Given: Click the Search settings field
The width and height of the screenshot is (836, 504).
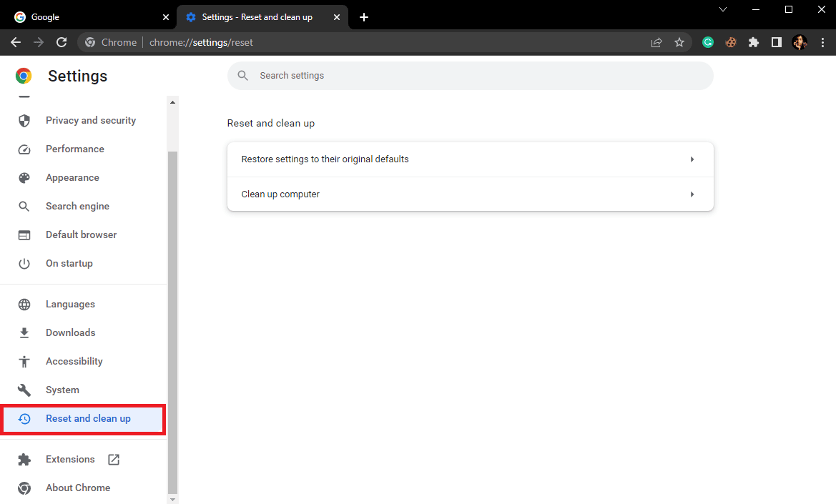Looking at the screenshot, I should pos(471,76).
